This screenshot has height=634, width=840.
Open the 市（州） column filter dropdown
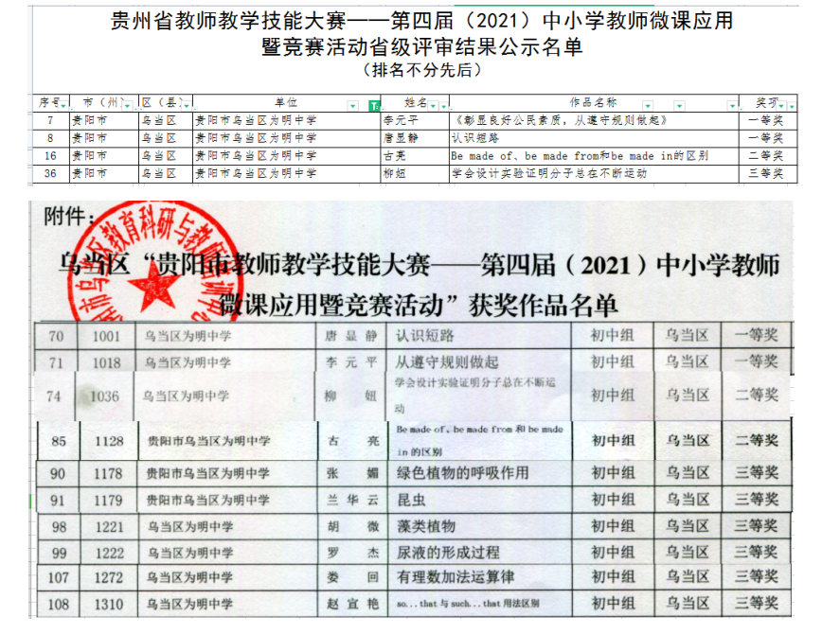coord(128,106)
